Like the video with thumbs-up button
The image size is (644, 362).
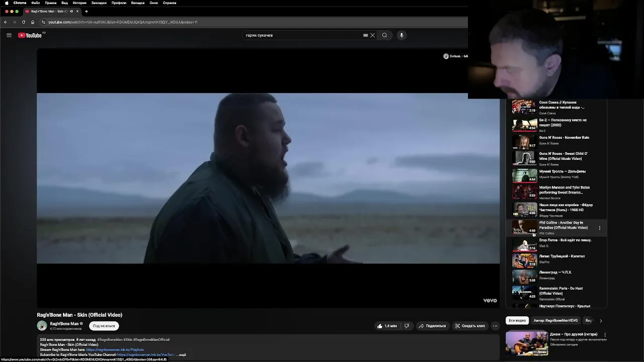[386, 326]
